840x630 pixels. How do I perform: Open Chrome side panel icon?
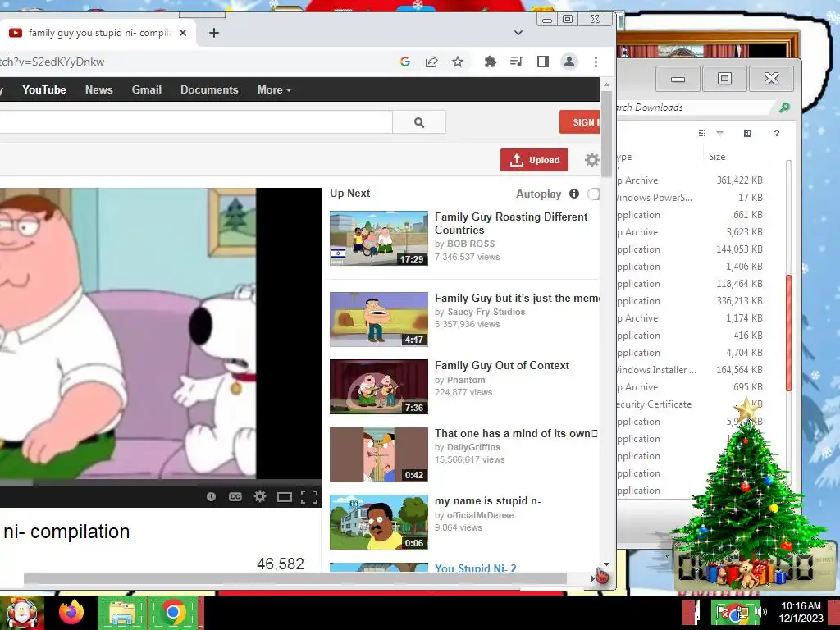click(x=543, y=62)
